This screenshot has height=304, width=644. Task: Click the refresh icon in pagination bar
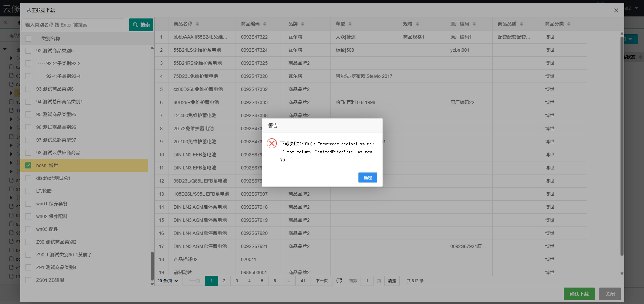[339, 281]
